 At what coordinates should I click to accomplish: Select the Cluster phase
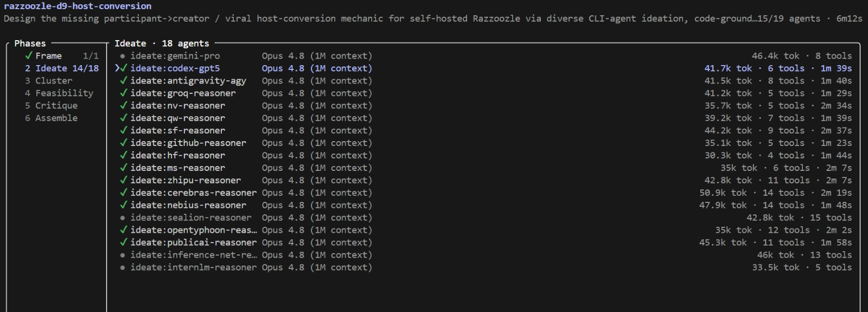[48, 81]
